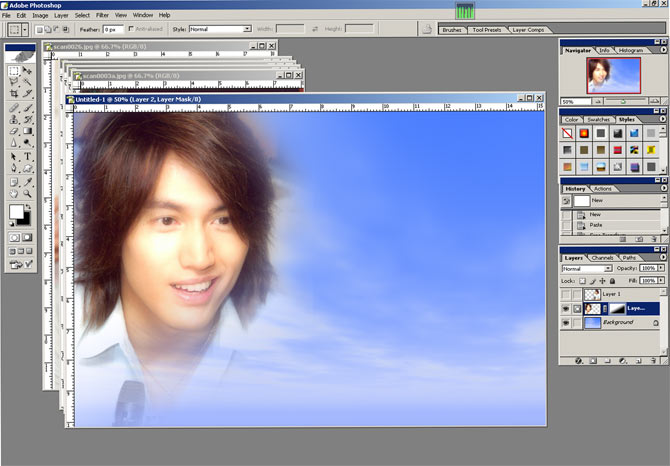Choose the Pen tool
The height and width of the screenshot is (466, 670).
point(14,168)
